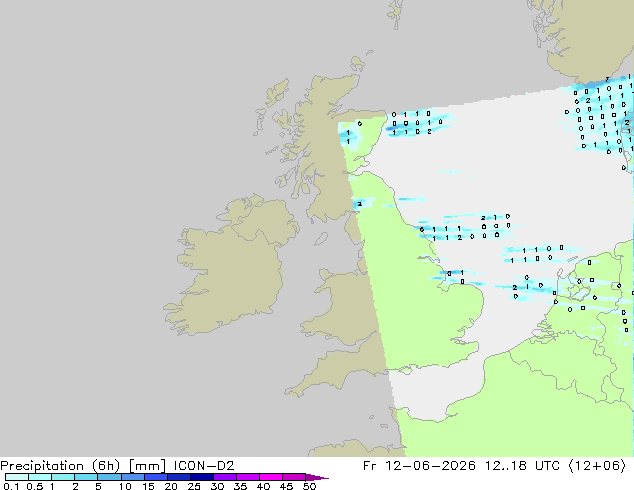Pick the 10–15 mm legend color swatch
Screen dimensions: 634x490
point(133,477)
